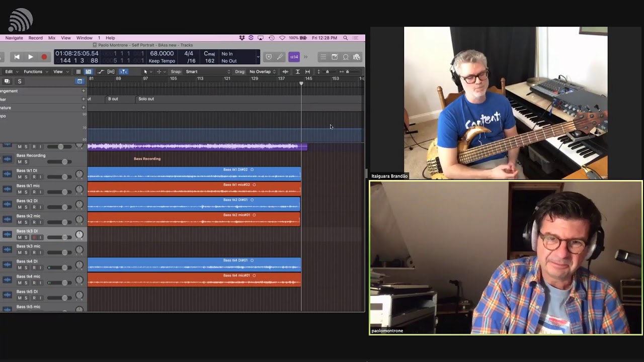
Task: Toggle the purple Count-in 1234 button
Action: (294, 57)
